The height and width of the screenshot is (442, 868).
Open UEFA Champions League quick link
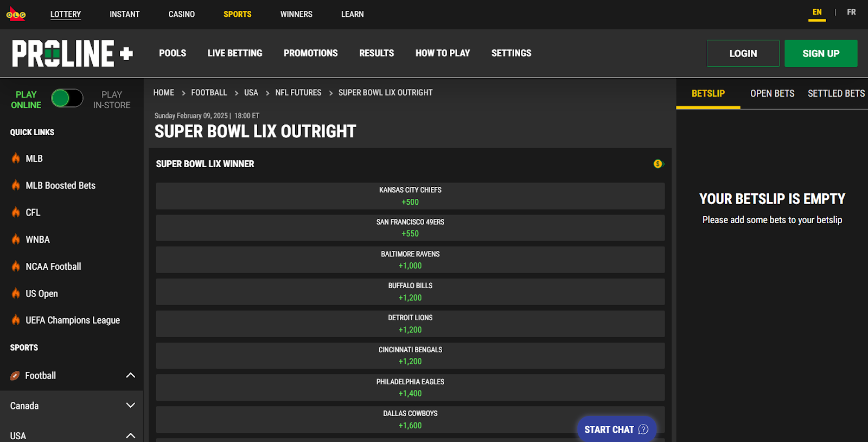pos(73,320)
